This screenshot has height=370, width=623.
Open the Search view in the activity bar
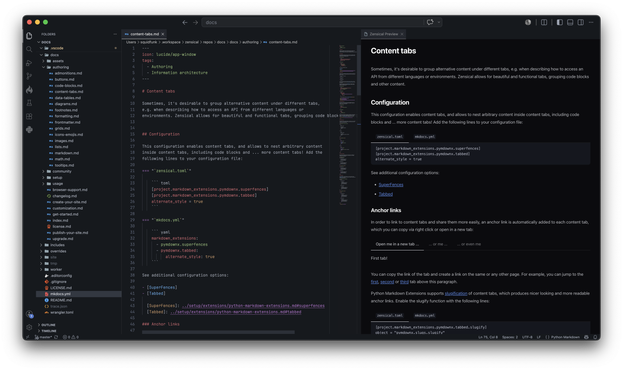pos(29,49)
